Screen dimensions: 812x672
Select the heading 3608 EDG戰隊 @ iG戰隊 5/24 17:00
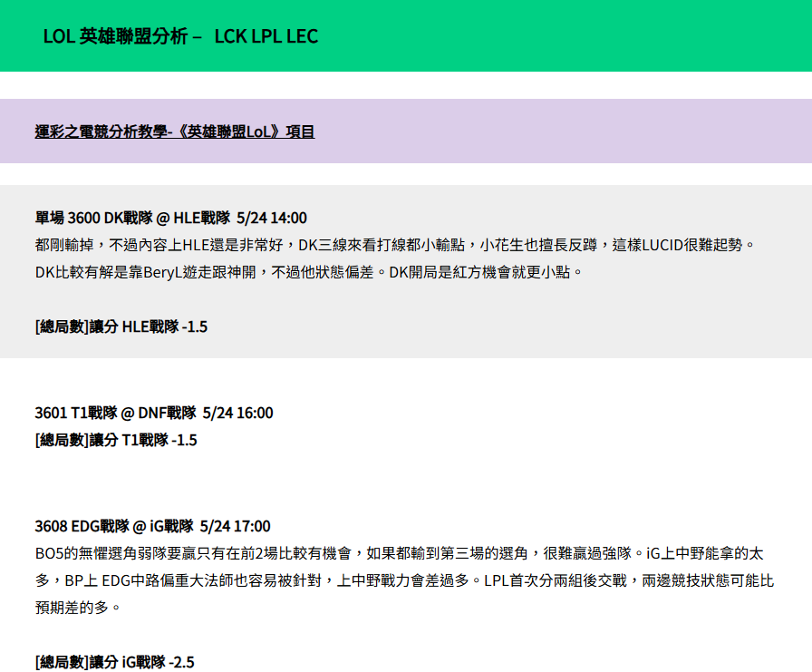tap(153, 526)
